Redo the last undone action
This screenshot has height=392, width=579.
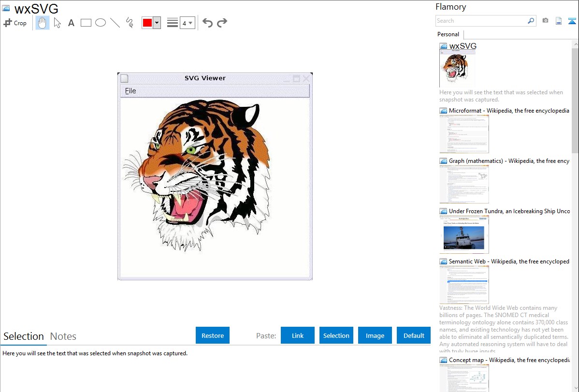(x=222, y=23)
